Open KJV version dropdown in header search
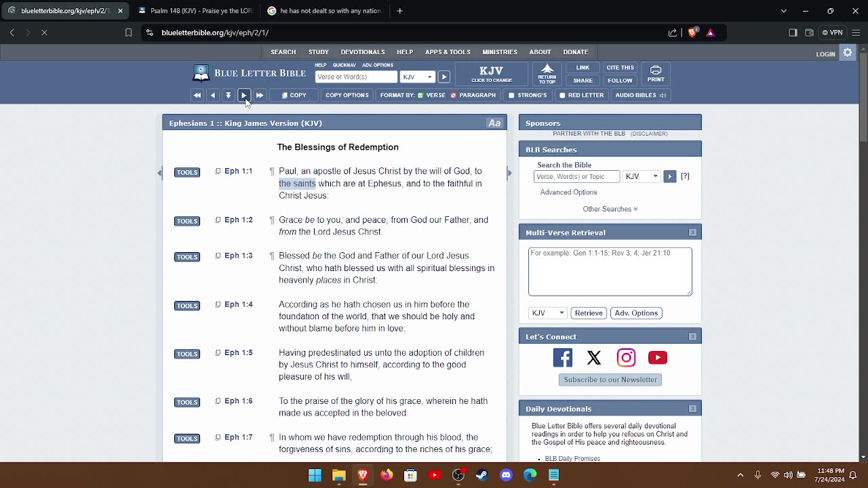The image size is (868, 488). coord(417,77)
